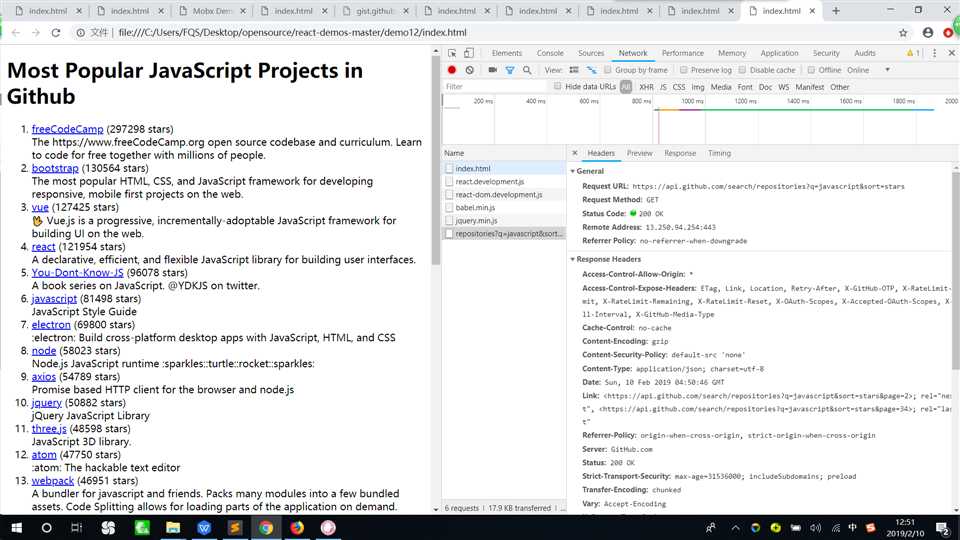The width and height of the screenshot is (960, 540).
Task: Toggle the Offline checkbox
Action: 811,70
